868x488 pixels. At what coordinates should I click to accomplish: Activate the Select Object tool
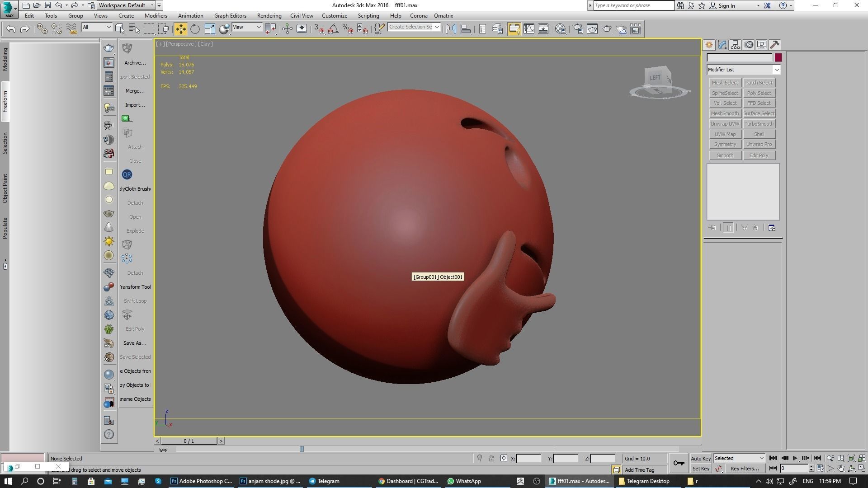point(120,29)
